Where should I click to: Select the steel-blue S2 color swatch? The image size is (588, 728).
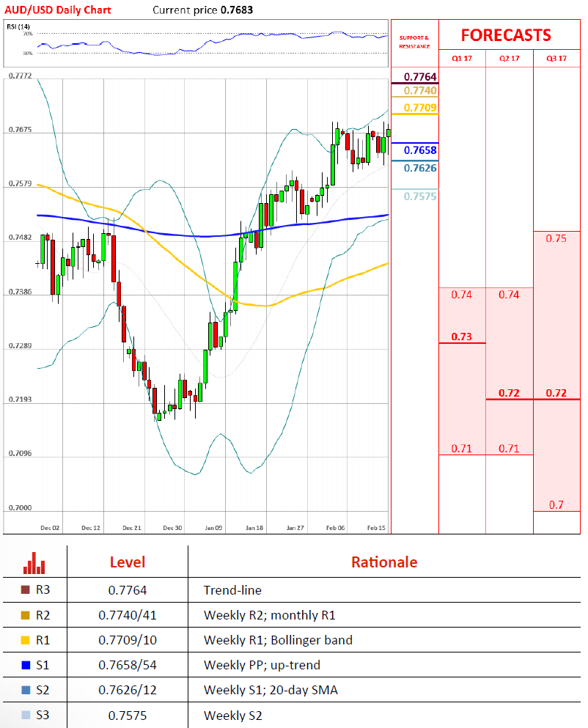(x=26, y=691)
